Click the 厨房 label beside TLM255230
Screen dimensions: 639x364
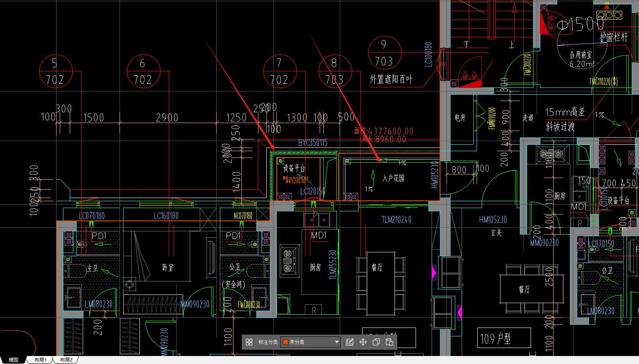pyautogui.click(x=315, y=267)
